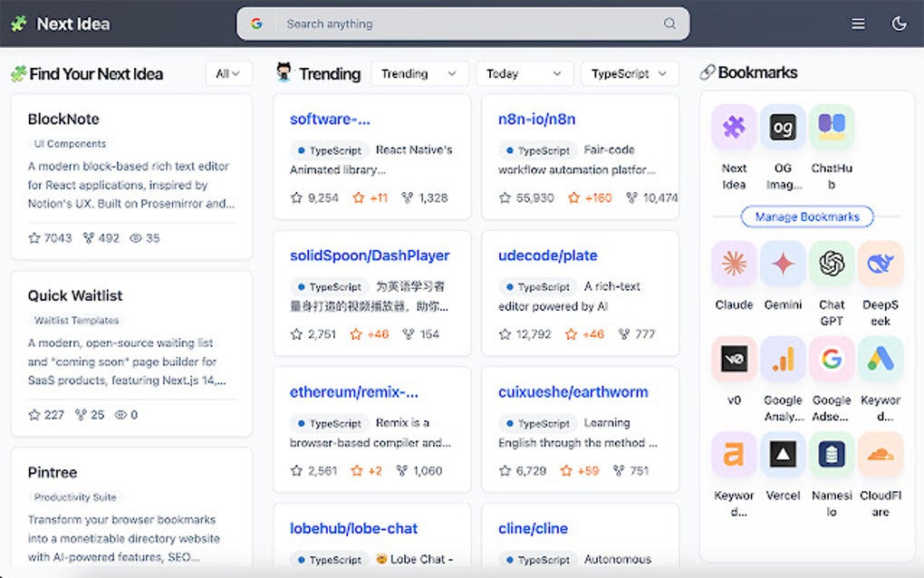
Task: Launch the v0 bookmark icon
Action: click(x=733, y=360)
